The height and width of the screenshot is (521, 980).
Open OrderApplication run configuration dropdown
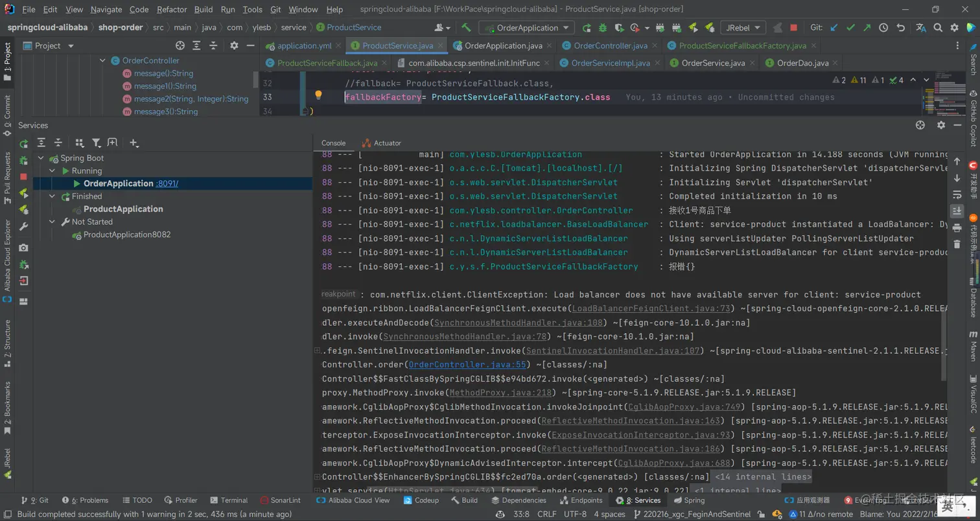527,28
